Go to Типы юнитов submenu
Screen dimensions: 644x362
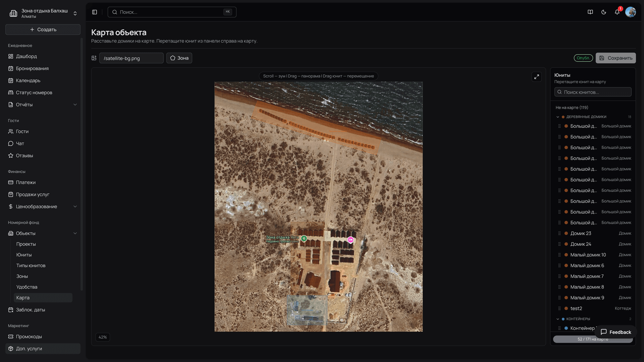(x=31, y=265)
